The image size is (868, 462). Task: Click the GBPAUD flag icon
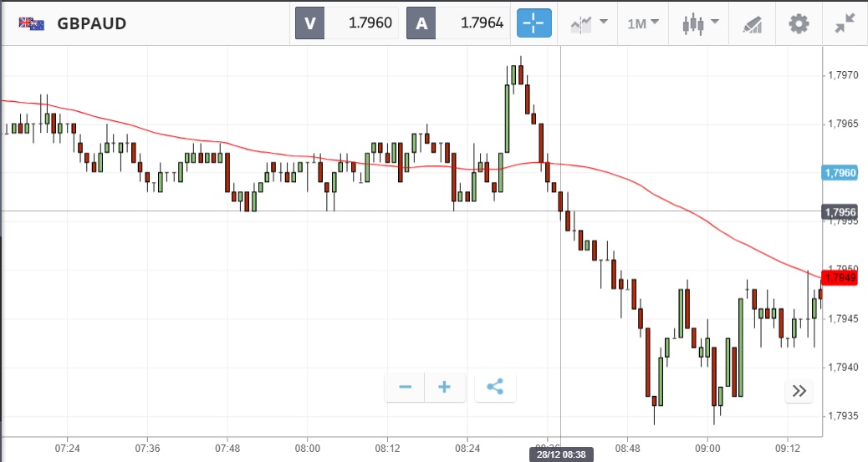[x=32, y=23]
